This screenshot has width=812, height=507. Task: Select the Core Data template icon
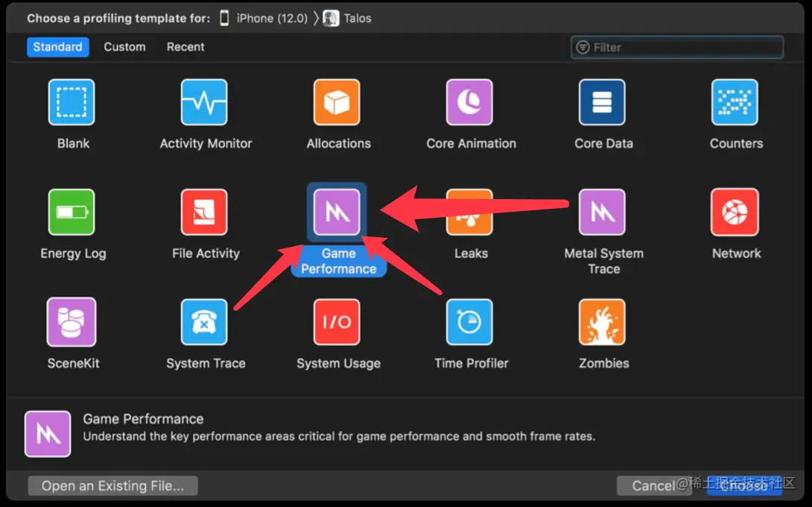click(x=602, y=102)
